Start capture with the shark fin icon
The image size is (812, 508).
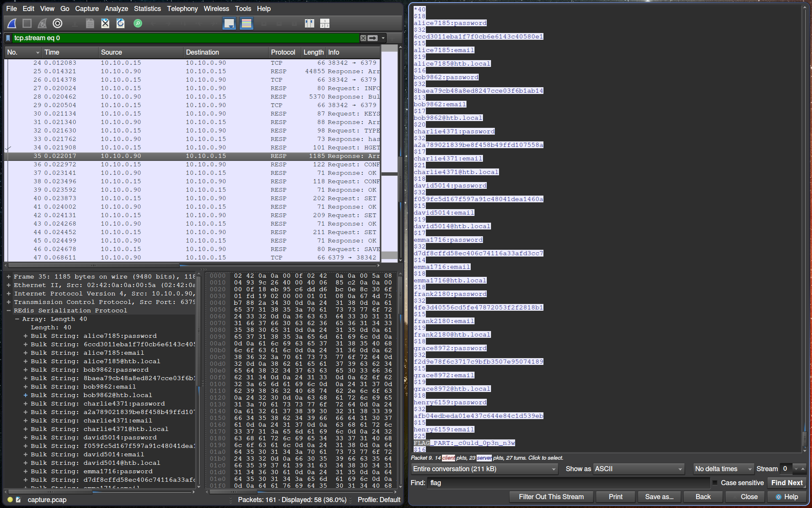click(x=12, y=24)
